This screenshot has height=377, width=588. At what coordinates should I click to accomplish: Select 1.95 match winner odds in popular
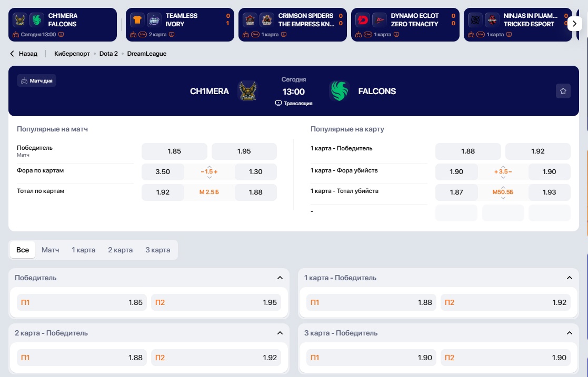(x=244, y=151)
